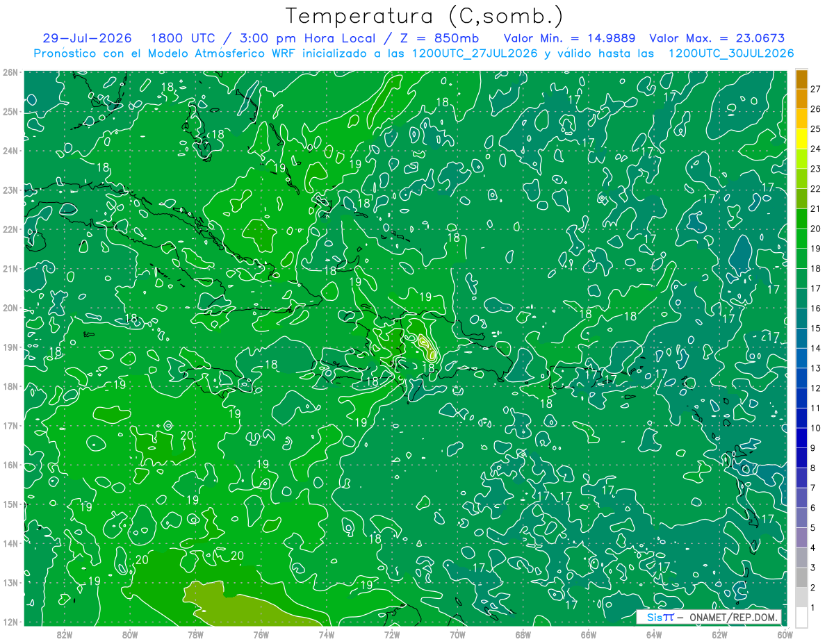
Task: Click the colorbar scale number 25
Action: (815, 129)
